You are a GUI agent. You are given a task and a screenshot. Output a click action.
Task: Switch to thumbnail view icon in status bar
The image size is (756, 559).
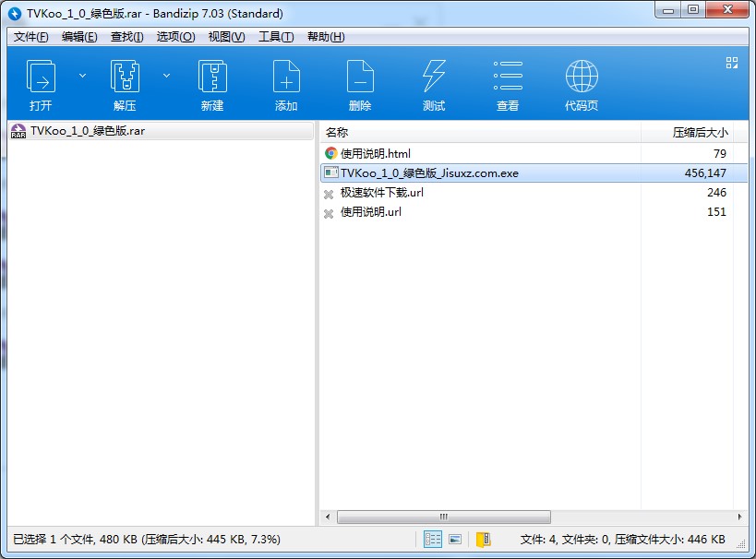tap(455, 540)
